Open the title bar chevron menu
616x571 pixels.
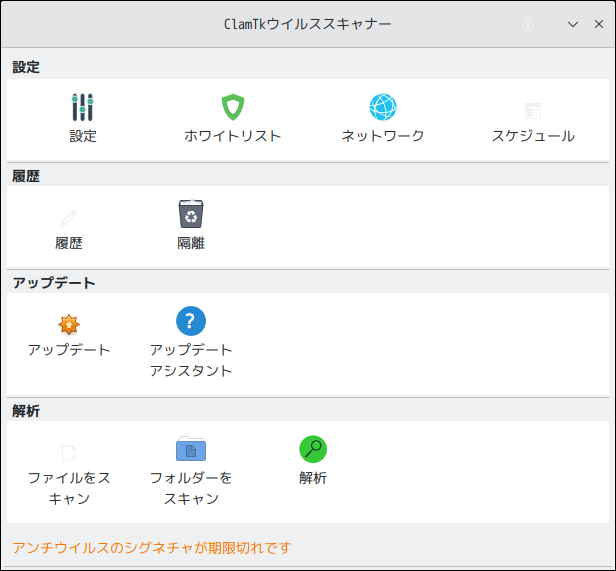(x=573, y=24)
